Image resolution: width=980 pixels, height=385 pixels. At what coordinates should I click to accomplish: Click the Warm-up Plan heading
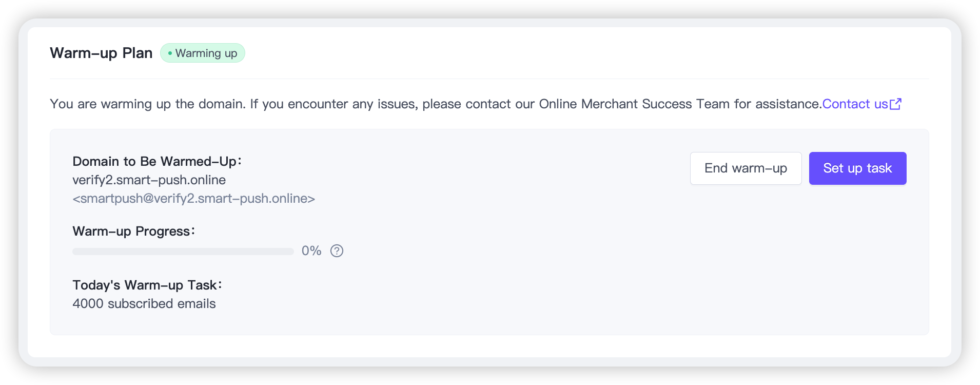coord(101,53)
